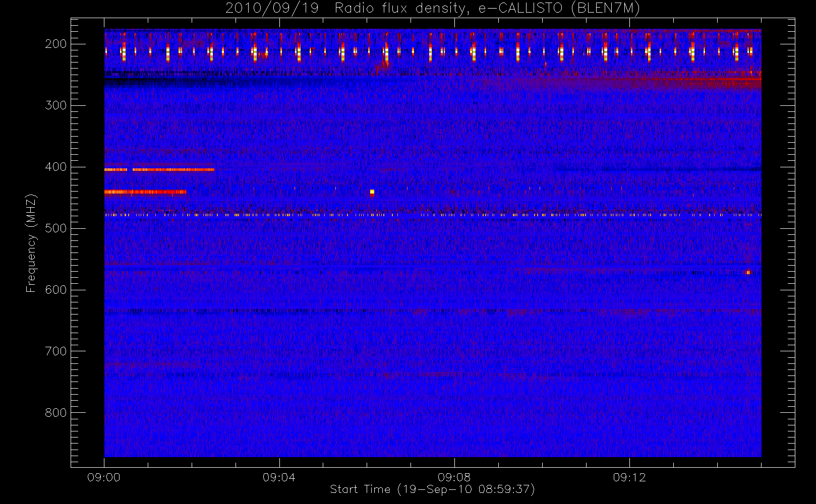Click the 200 frequency tick label

pyautogui.click(x=56, y=44)
